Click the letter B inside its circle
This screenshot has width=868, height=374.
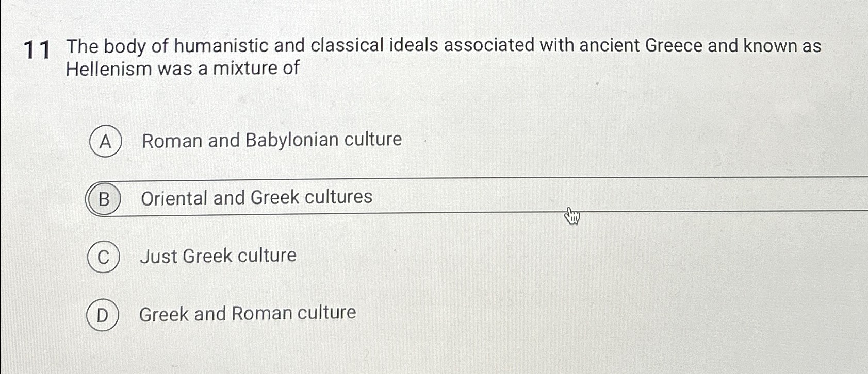pos(104,199)
